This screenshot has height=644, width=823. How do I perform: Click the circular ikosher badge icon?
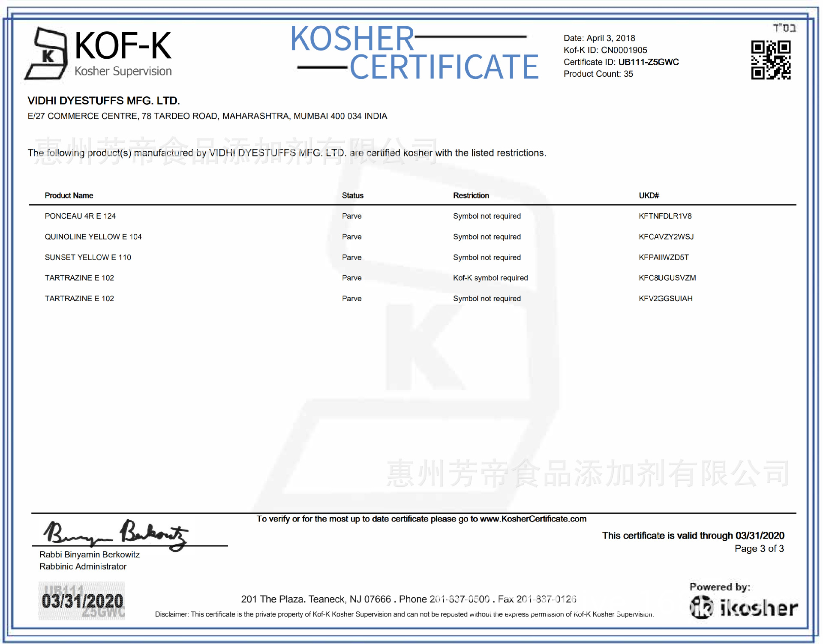[x=702, y=607]
